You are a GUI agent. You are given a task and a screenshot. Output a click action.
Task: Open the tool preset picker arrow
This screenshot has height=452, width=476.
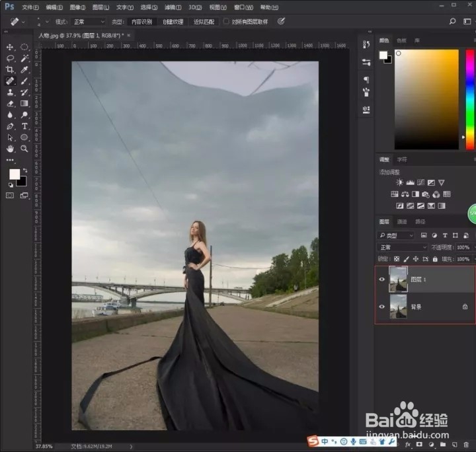[x=23, y=22]
